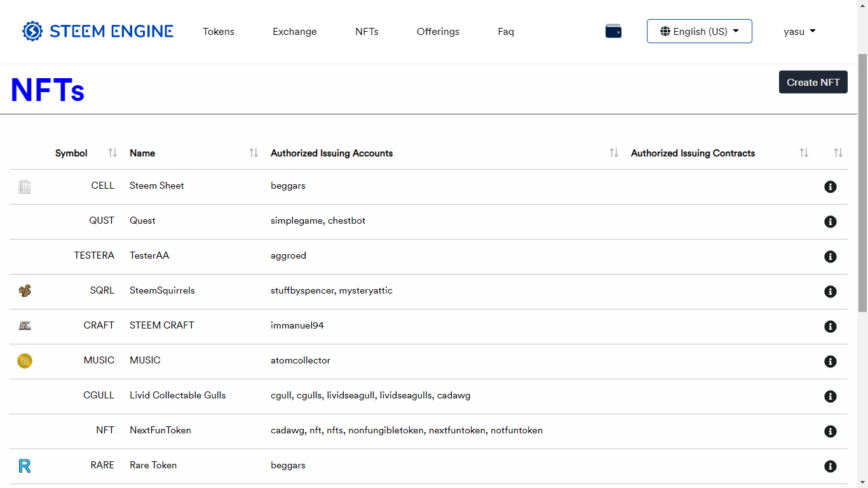
Task: Click 'immanuel94' issuing account text
Action: point(297,325)
